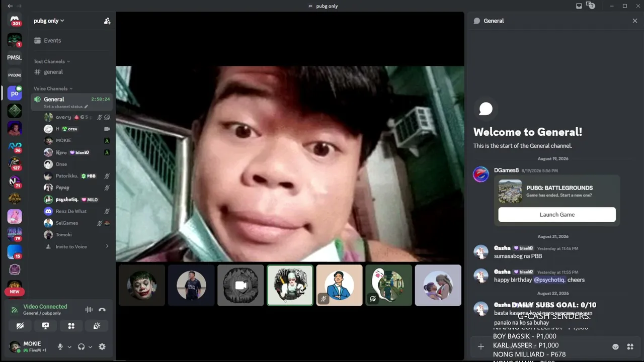Toggle noise suppression next to Video Connected

pos(89,310)
